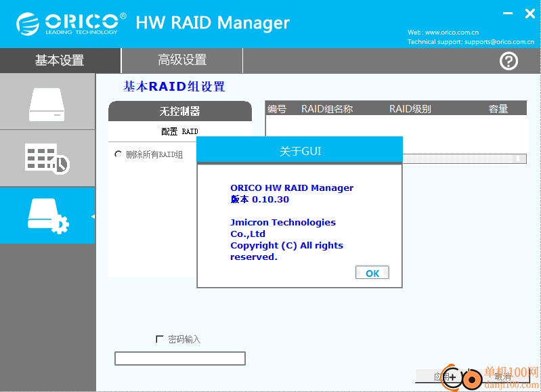Click the ORICO logo
Screen dimensions: 541x392
click(x=71, y=24)
